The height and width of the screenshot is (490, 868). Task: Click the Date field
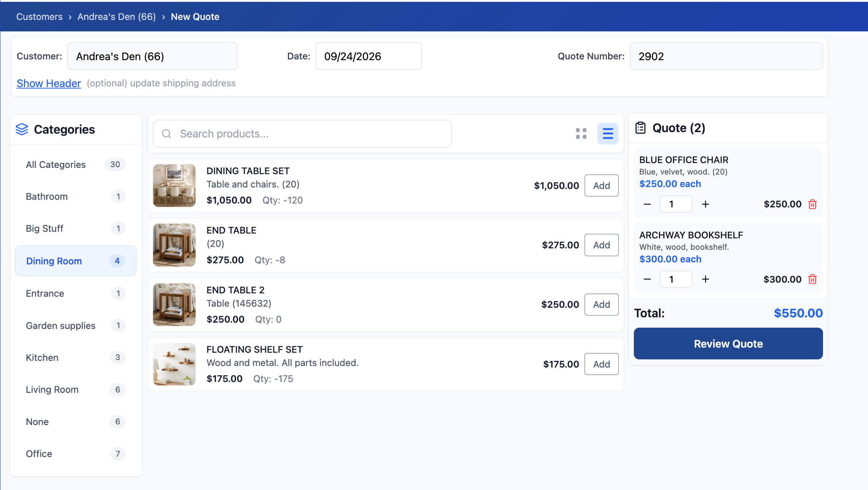(368, 56)
